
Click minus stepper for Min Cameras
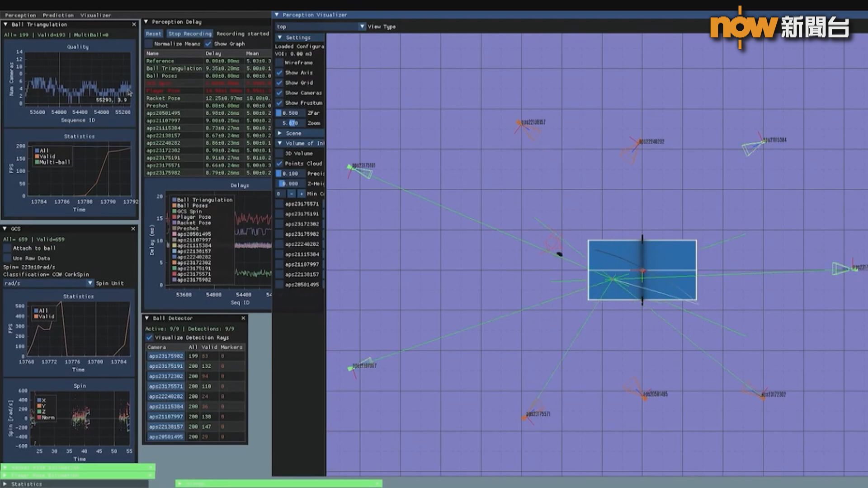click(x=291, y=194)
